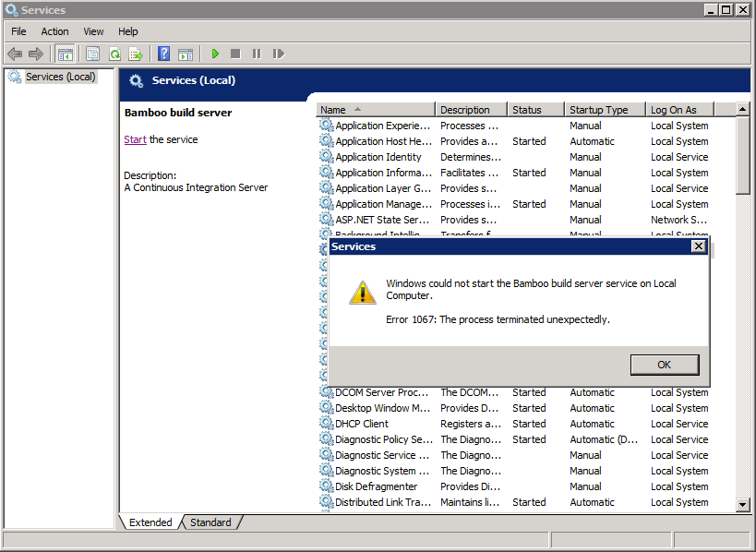Click the warning icon in error dialog
This screenshot has width=756, height=552.
(x=363, y=293)
